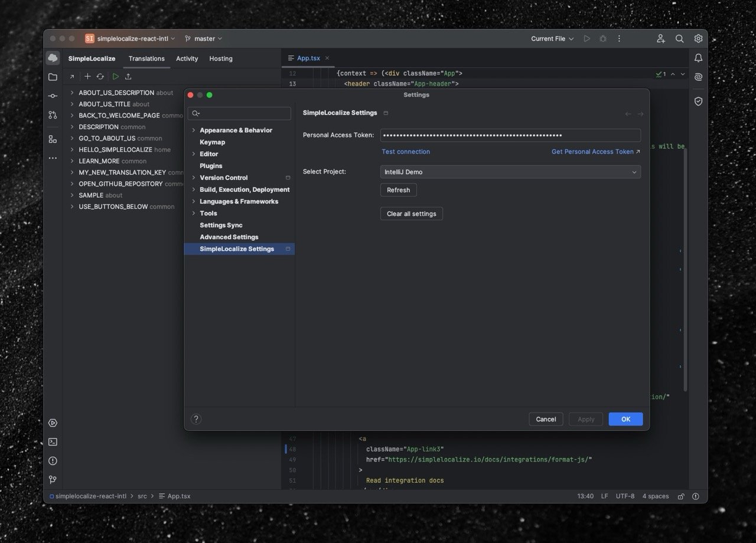Viewport: 756px width, 543px height.
Task: Select Settings Sync in Settings tree
Action: pyautogui.click(x=221, y=225)
